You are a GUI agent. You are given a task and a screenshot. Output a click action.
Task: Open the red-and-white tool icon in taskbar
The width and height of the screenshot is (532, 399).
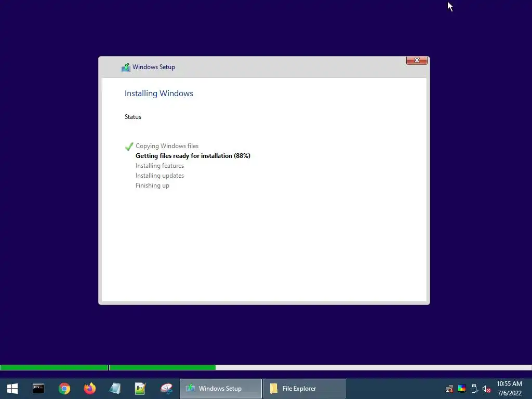click(x=166, y=389)
